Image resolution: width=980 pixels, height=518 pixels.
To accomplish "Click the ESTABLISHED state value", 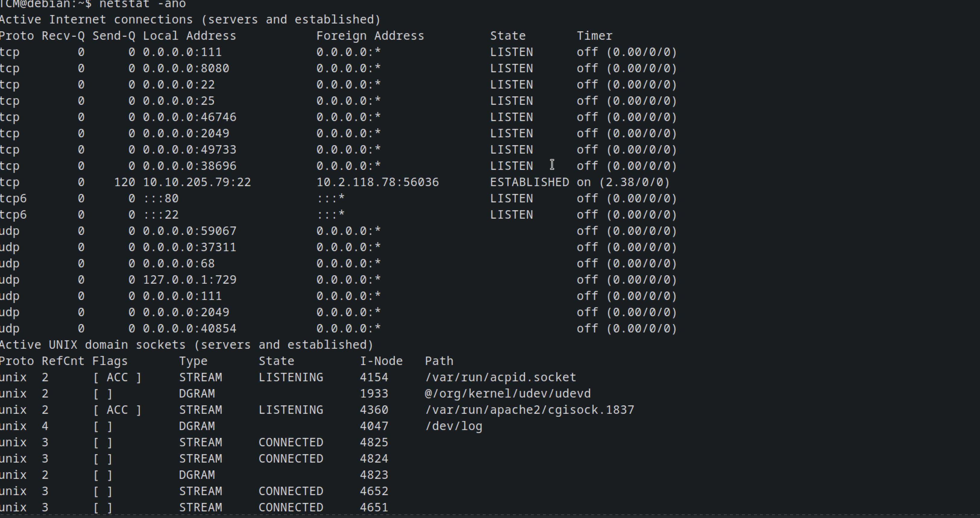I will tap(529, 182).
